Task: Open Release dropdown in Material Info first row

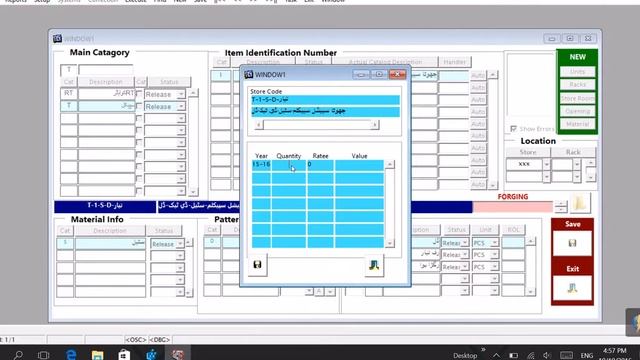Action: click(180, 244)
